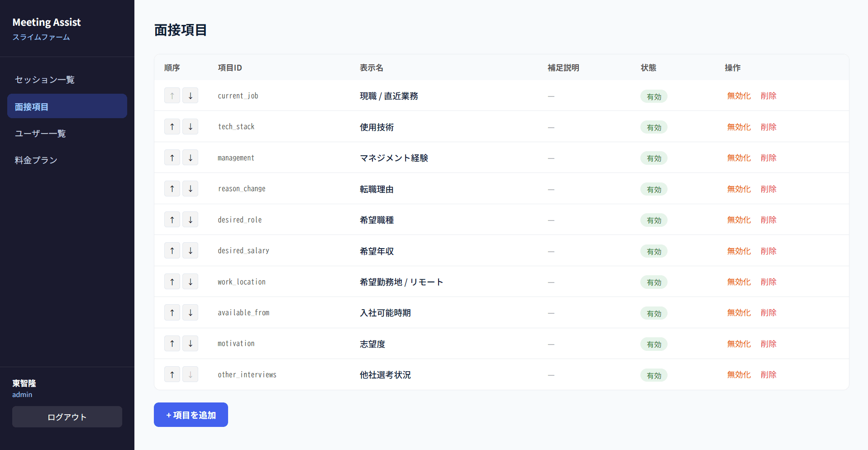Click 東智隆 user name in sidebar

[x=24, y=383]
